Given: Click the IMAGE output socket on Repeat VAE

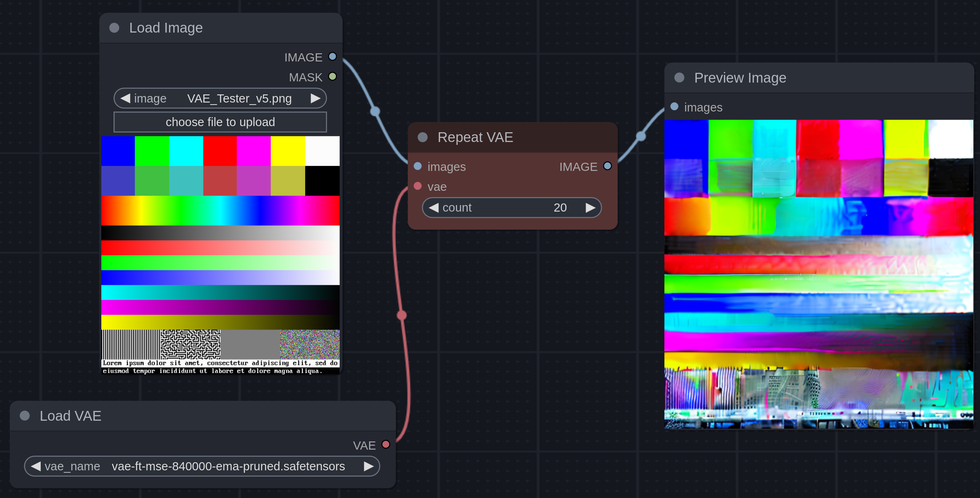Looking at the screenshot, I should click(608, 166).
